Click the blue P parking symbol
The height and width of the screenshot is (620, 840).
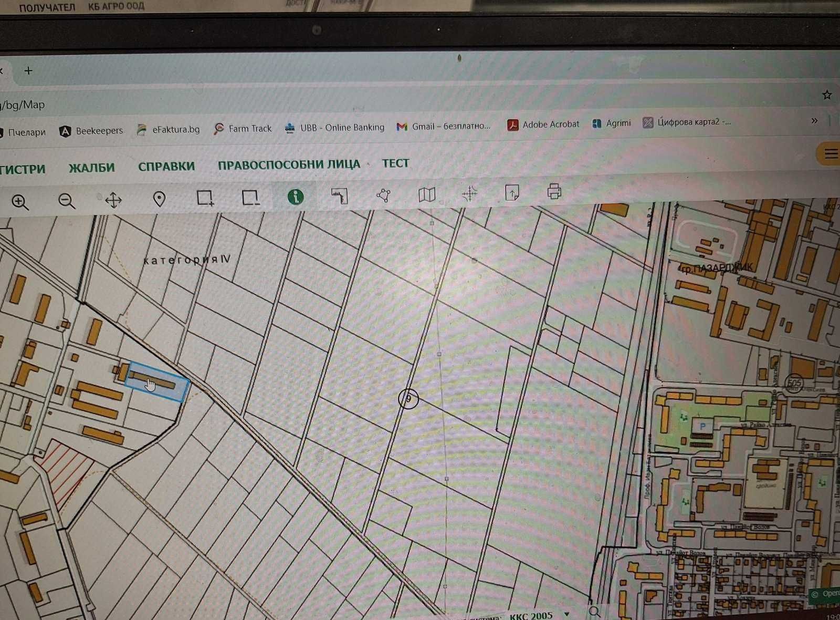702,426
